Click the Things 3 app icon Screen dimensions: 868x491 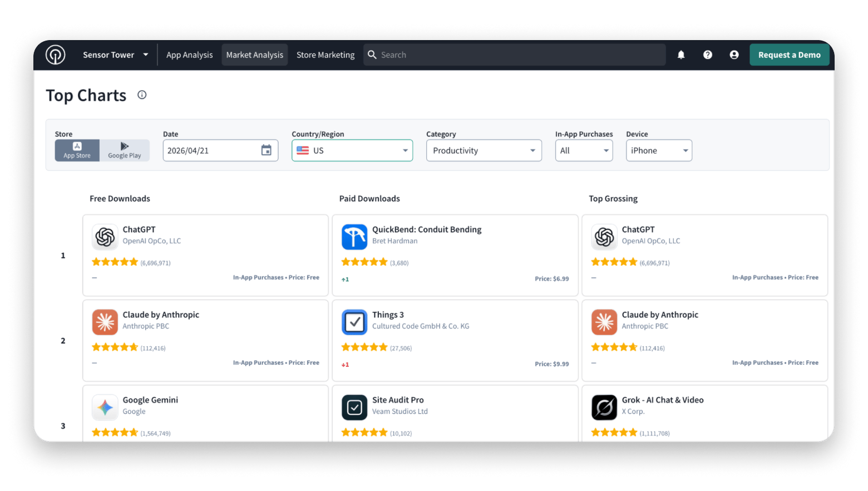point(354,322)
